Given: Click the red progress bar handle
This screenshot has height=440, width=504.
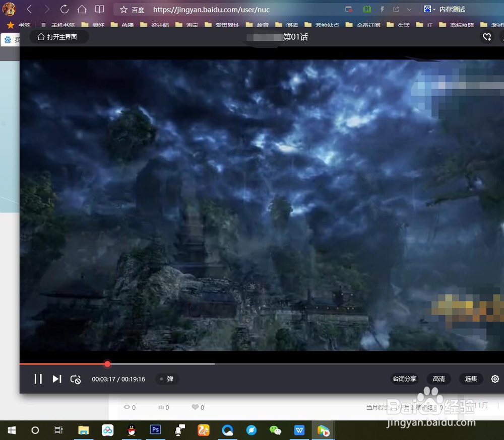Looking at the screenshot, I should (107, 364).
